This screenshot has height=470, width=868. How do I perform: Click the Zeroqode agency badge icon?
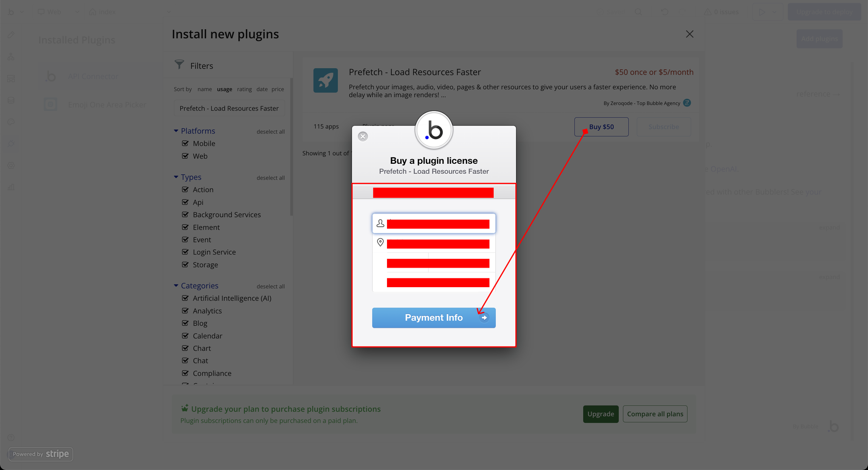tap(687, 103)
